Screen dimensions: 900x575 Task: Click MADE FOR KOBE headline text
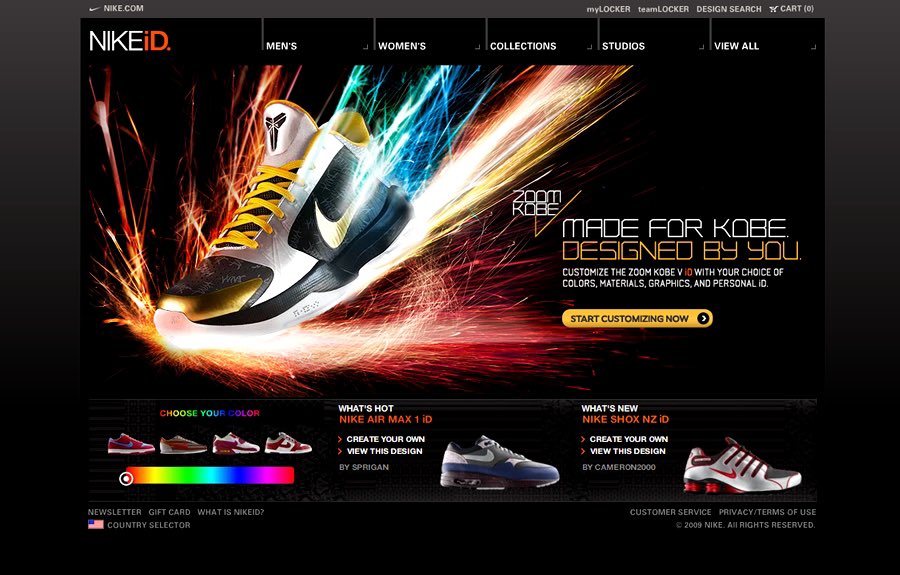pyautogui.click(x=676, y=228)
